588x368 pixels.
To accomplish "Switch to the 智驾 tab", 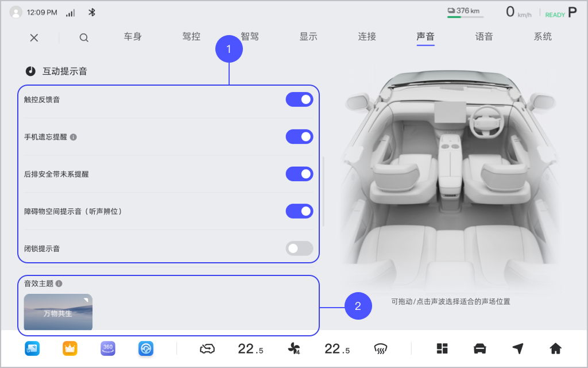I will coord(250,36).
